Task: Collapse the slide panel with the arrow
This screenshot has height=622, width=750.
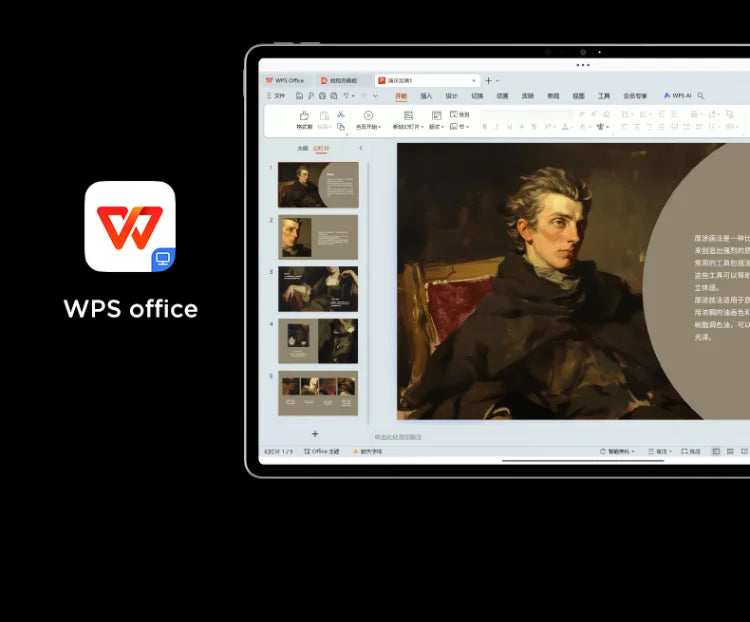Action: point(360,148)
